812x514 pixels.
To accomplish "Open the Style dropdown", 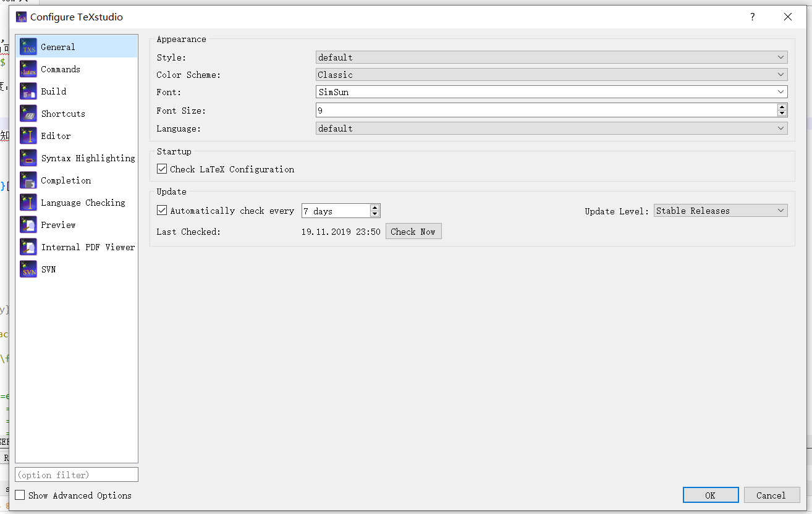I will pyautogui.click(x=551, y=57).
